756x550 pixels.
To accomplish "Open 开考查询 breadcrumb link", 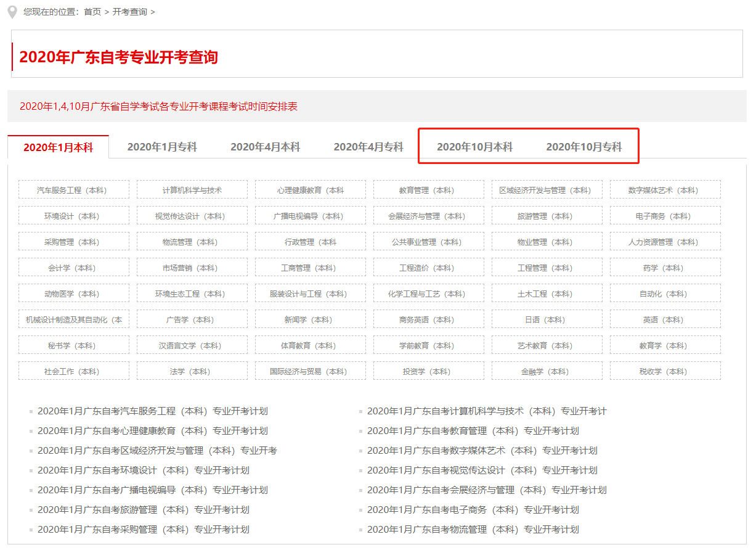I will 130,12.
